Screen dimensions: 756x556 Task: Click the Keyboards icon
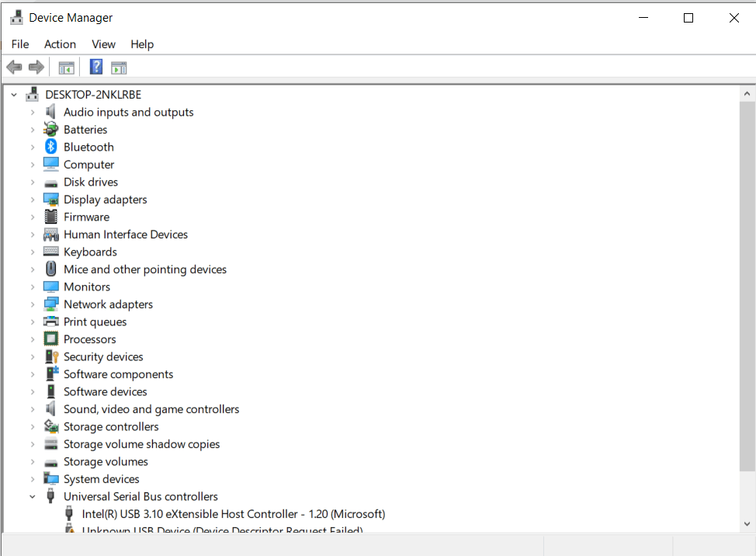click(50, 252)
